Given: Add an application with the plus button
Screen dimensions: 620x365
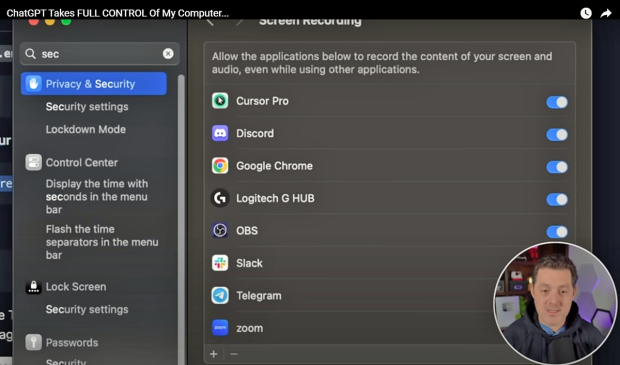Looking at the screenshot, I should tap(214, 354).
